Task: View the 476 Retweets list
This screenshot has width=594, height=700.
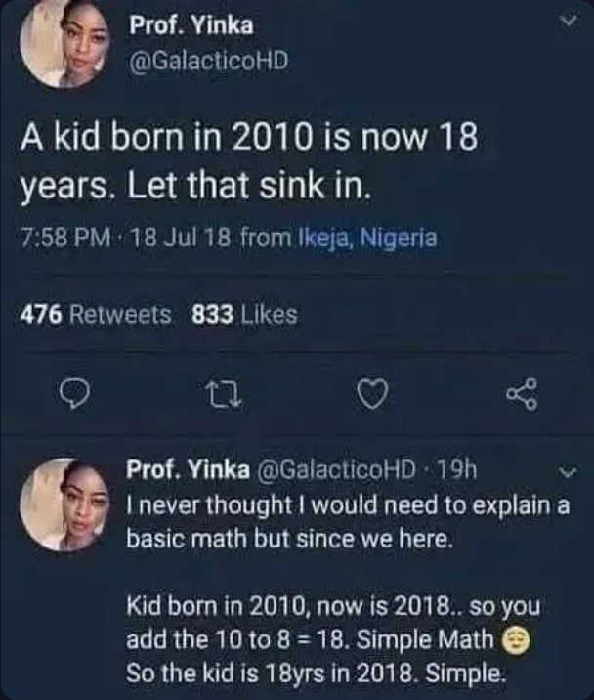Action: pyautogui.click(x=96, y=314)
